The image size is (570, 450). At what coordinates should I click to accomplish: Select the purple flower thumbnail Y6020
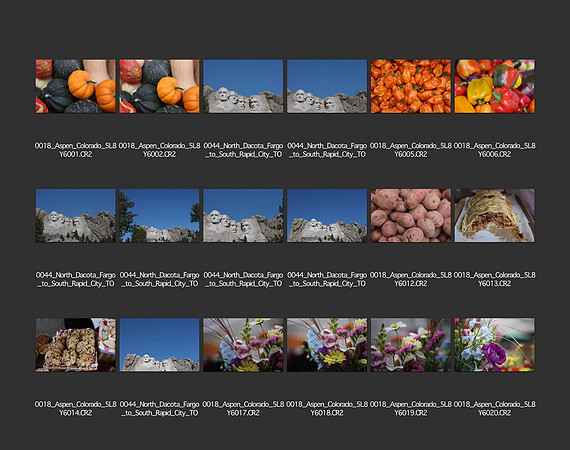click(494, 345)
